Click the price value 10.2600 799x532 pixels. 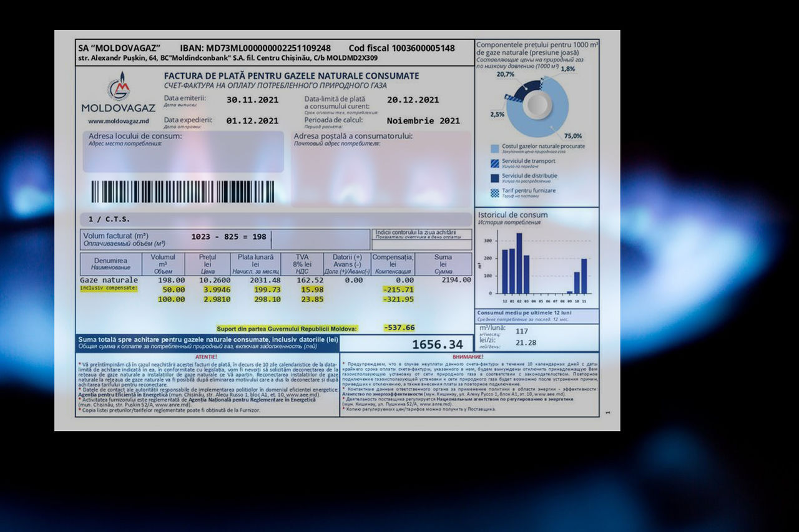[x=214, y=280]
